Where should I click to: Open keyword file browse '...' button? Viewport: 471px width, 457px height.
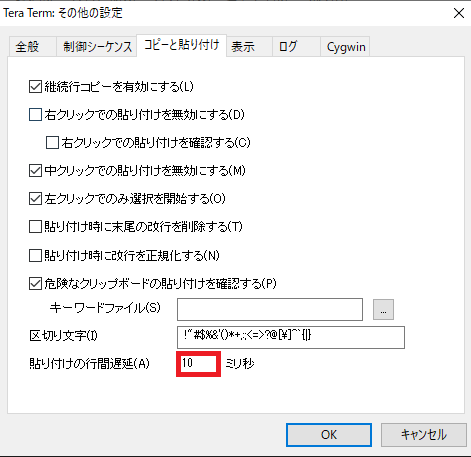coord(383,310)
